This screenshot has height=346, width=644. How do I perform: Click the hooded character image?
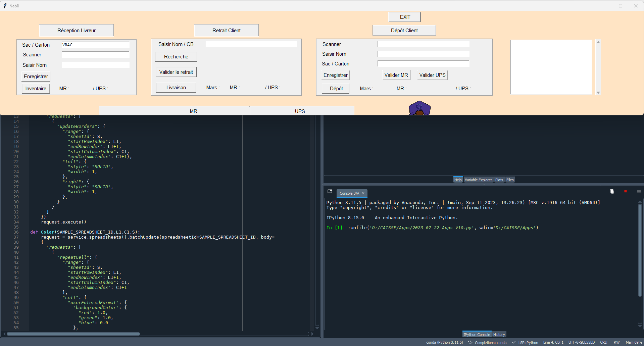[x=419, y=108]
